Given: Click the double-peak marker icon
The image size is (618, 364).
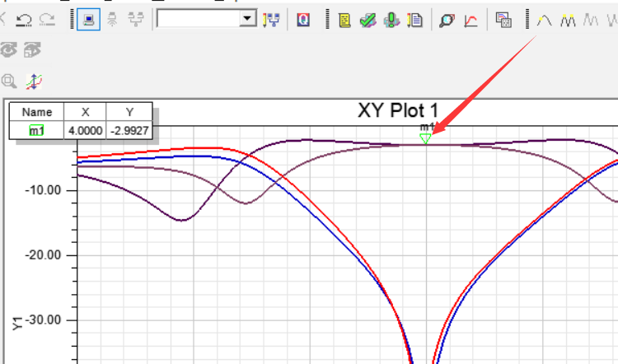Looking at the screenshot, I should pyautogui.click(x=568, y=20).
